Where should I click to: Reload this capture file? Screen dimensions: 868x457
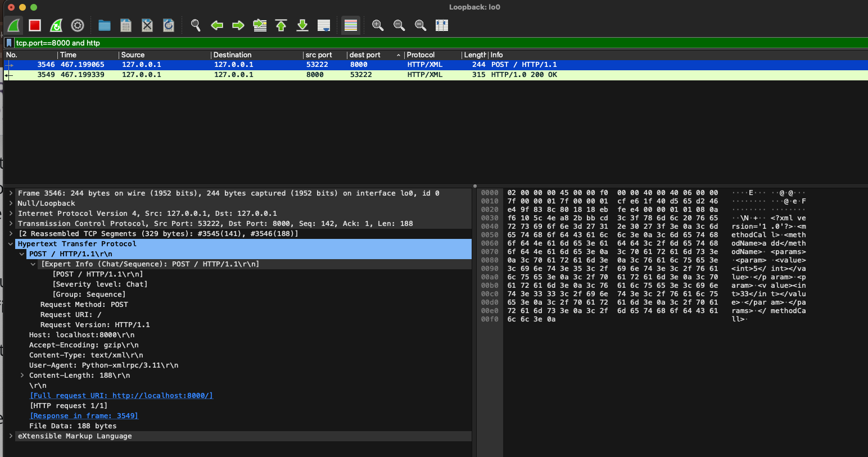[168, 25]
